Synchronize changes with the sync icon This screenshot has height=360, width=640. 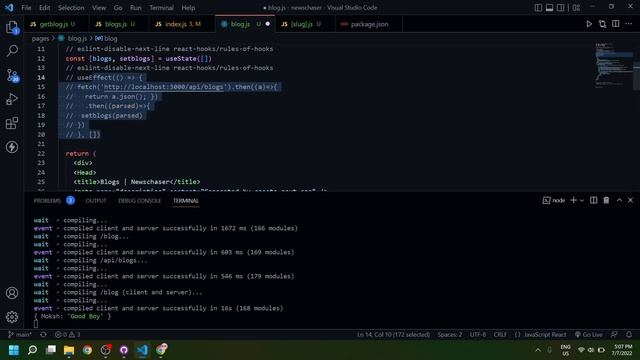[x=43, y=335]
